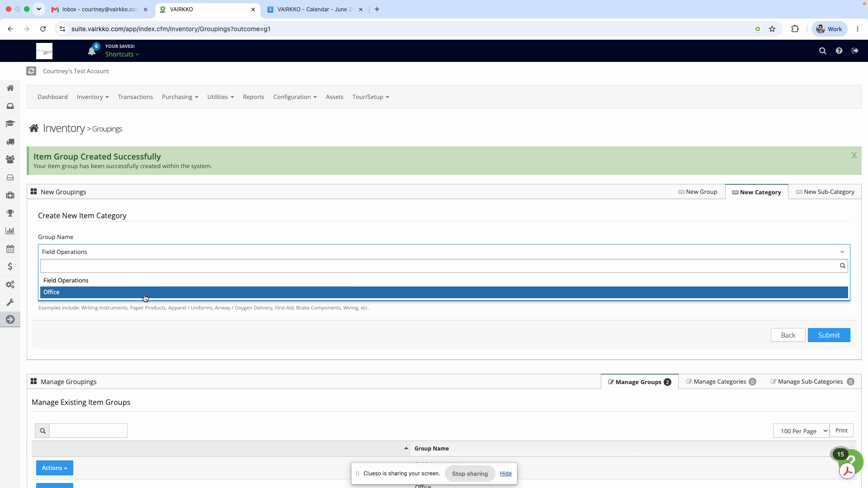This screenshot has width=868, height=488.
Task: Expand the Configuration menu
Action: [295, 97]
